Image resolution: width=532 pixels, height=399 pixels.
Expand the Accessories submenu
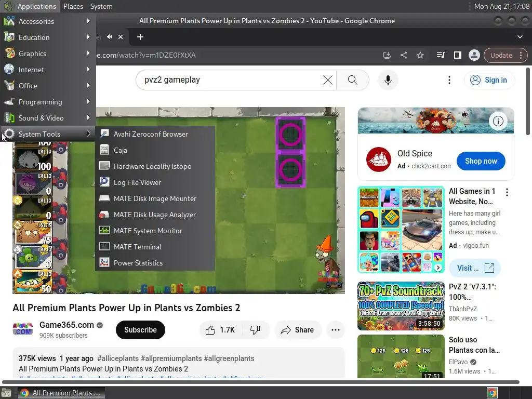point(48,21)
